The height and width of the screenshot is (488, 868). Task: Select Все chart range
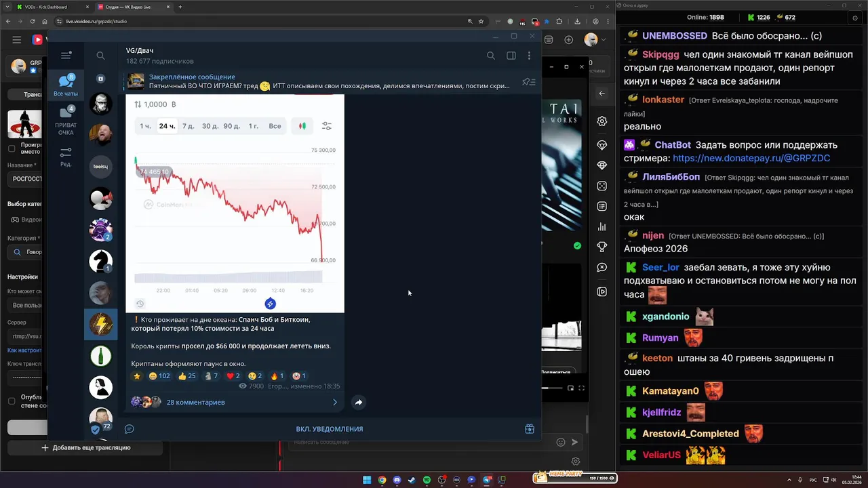[x=275, y=126]
